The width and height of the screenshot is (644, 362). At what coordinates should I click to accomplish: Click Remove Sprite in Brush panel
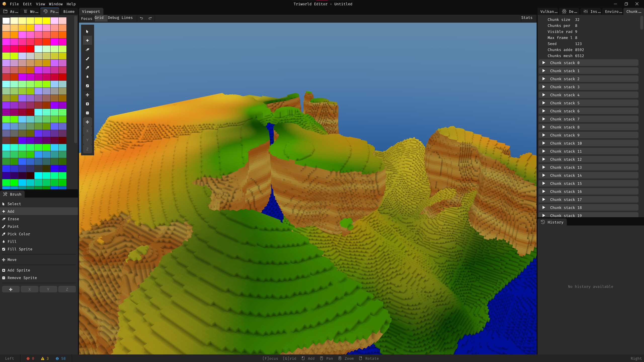click(x=22, y=278)
